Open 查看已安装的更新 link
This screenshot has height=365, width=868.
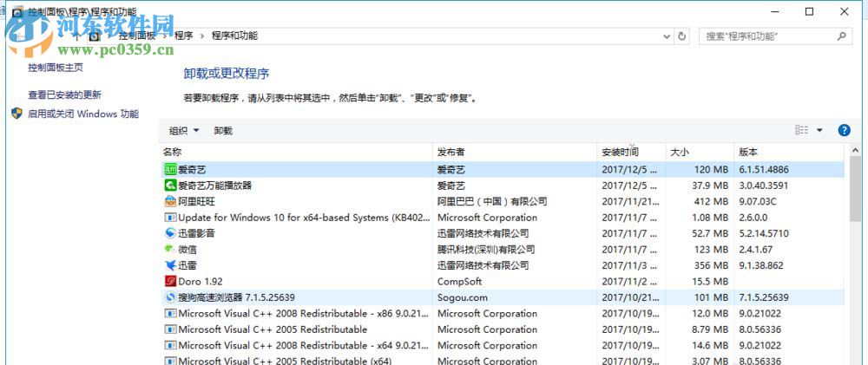tap(65, 95)
